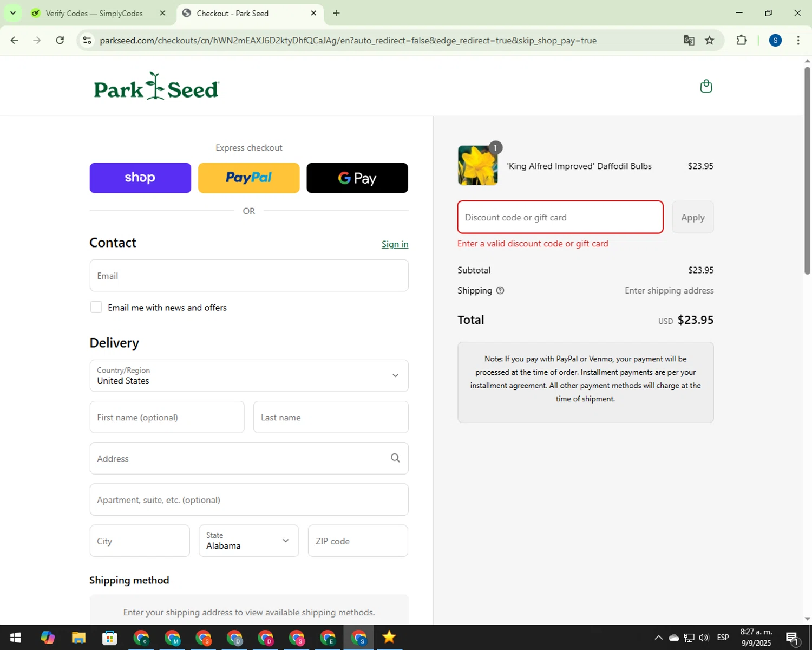Focus the Email input field

pos(249,276)
